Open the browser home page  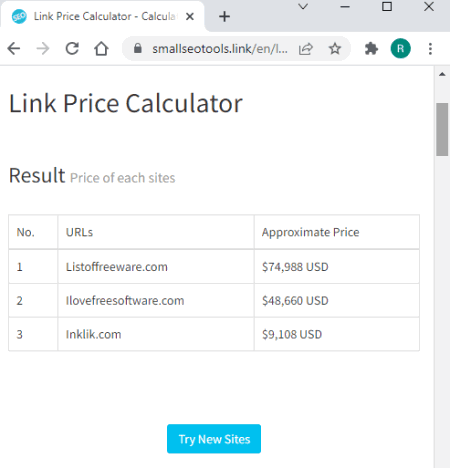pyautogui.click(x=101, y=49)
